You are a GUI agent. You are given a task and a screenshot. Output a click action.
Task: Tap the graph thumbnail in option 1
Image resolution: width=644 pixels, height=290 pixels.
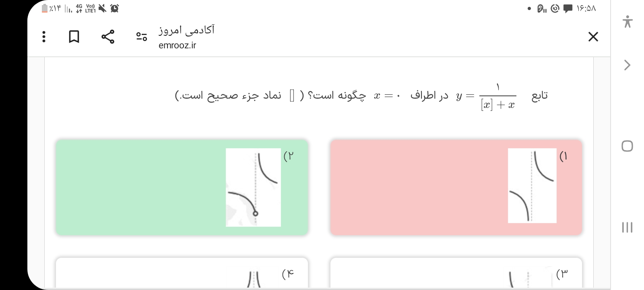pyautogui.click(x=532, y=186)
